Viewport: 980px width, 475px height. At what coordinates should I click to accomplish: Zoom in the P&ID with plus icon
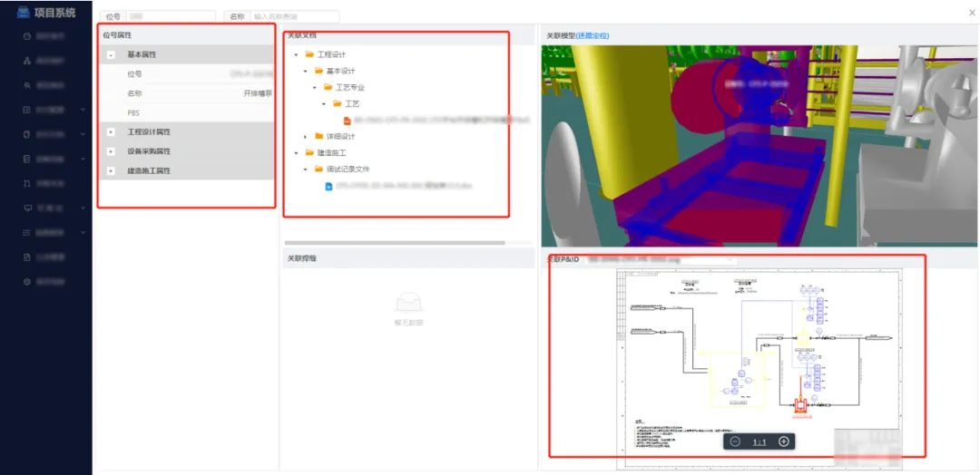(x=784, y=442)
